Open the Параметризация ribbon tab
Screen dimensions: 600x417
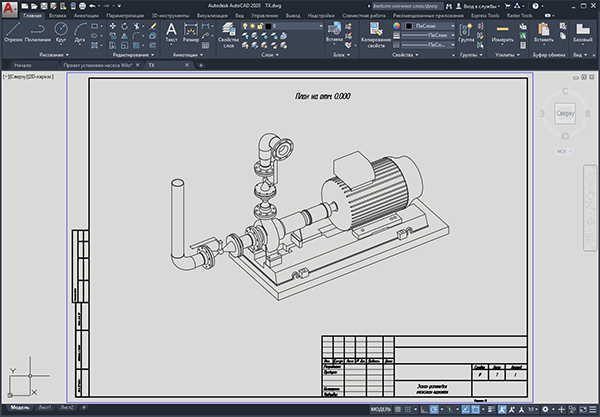coord(125,16)
